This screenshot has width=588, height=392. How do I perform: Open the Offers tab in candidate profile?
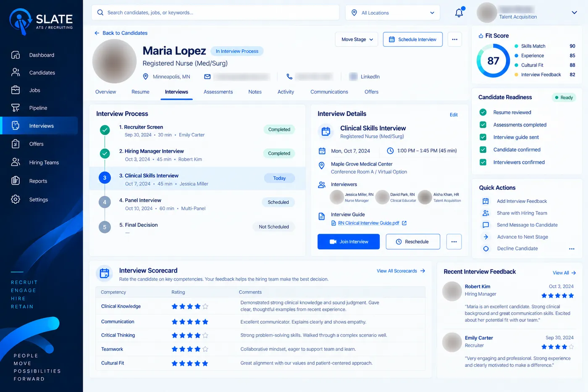pos(371,92)
